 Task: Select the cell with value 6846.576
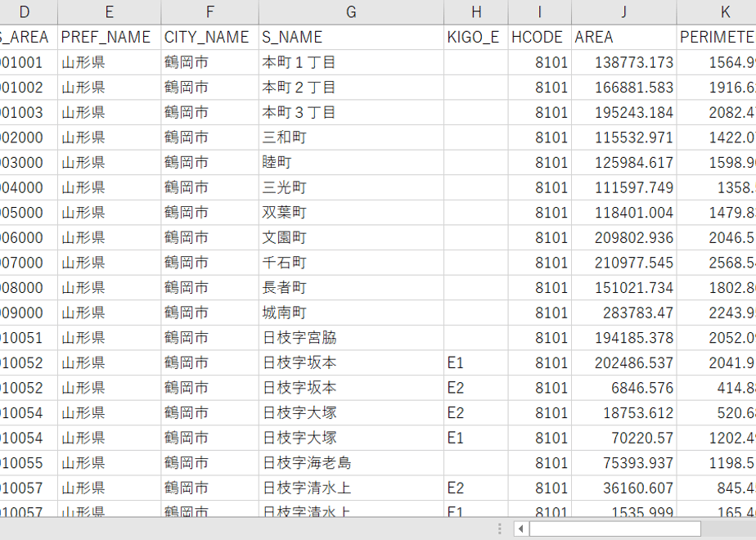[624, 388]
